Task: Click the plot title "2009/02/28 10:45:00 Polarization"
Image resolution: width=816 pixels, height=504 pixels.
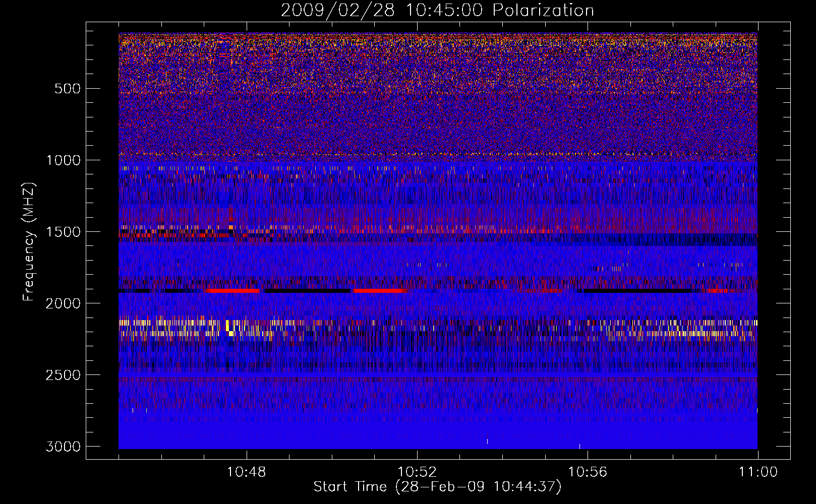Action: point(437,10)
